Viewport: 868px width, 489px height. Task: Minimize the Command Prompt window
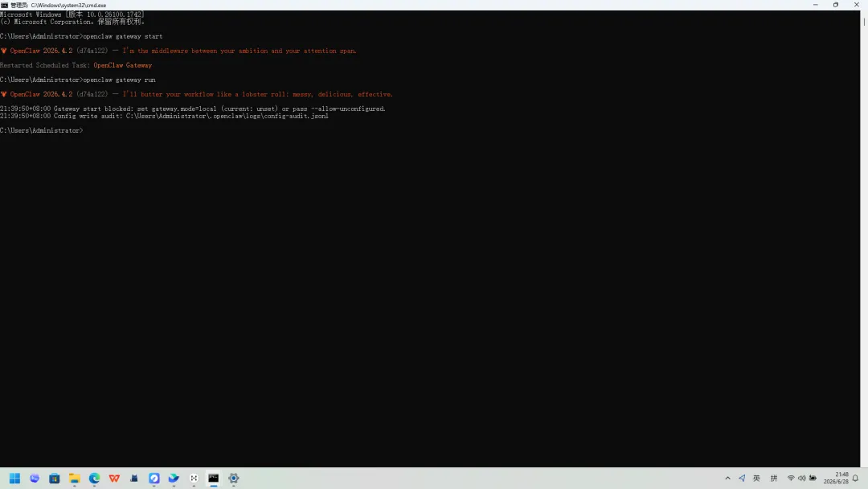point(816,5)
